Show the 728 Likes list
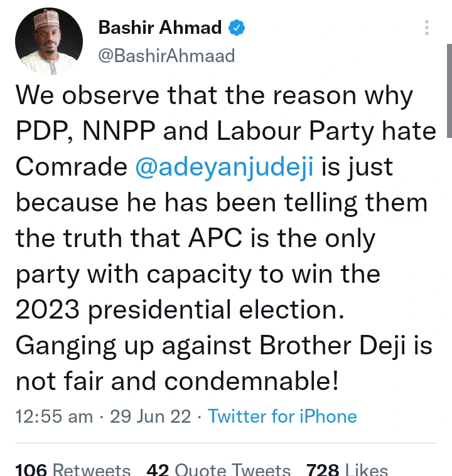Image resolution: width=452 pixels, height=476 pixels. click(347, 469)
